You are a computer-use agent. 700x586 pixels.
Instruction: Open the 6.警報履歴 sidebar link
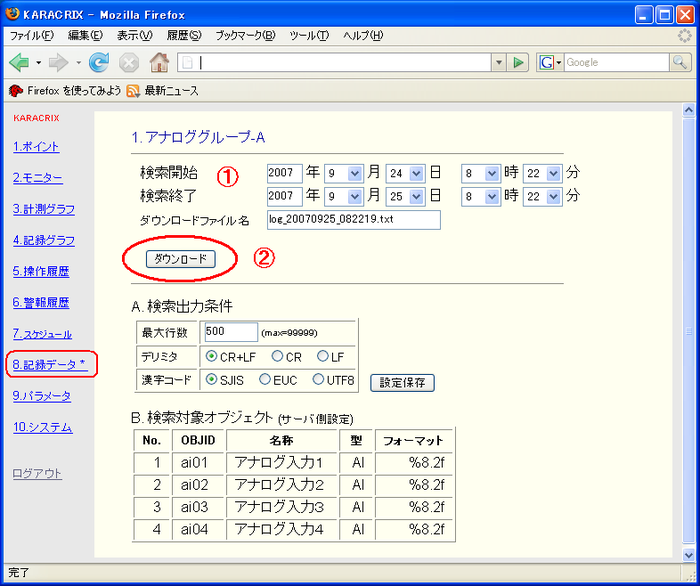point(41,303)
